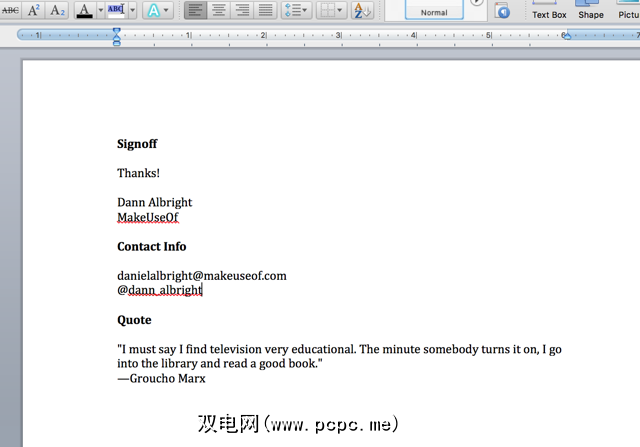Click the misspelled word 'MakeUseOf'

click(x=148, y=217)
